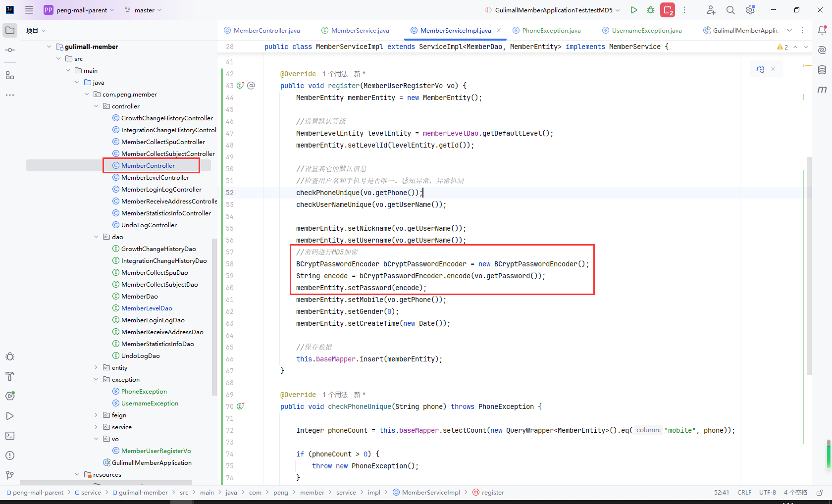832x504 pixels.
Task: Open MemberLevelDao in project tree
Action: click(147, 308)
